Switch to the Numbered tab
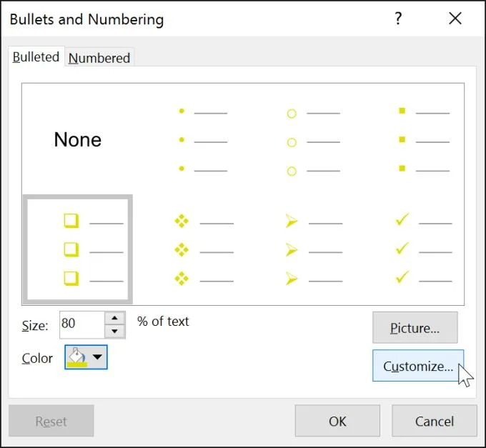 point(99,58)
